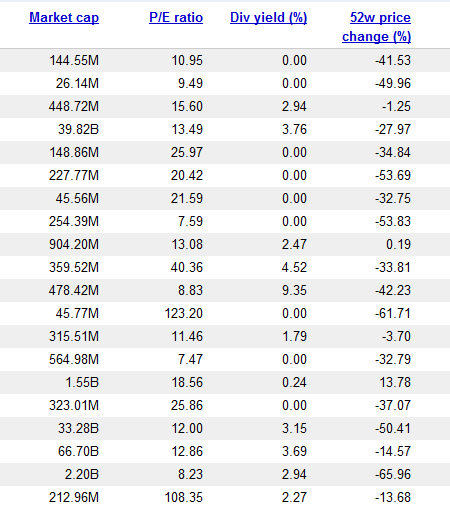Select the 13.78 price change value
The image size is (450, 509).
tap(395, 382)
